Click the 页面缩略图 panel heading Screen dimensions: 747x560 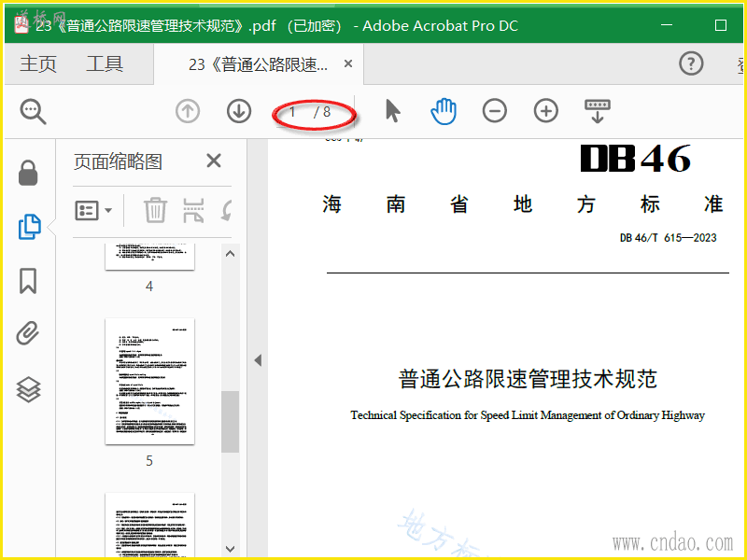[119, 161]
